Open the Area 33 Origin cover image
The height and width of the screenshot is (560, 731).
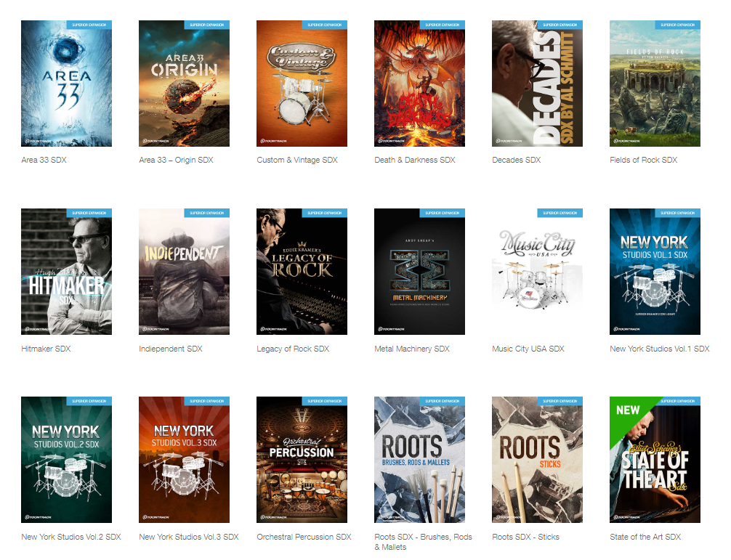coord(184,84)
